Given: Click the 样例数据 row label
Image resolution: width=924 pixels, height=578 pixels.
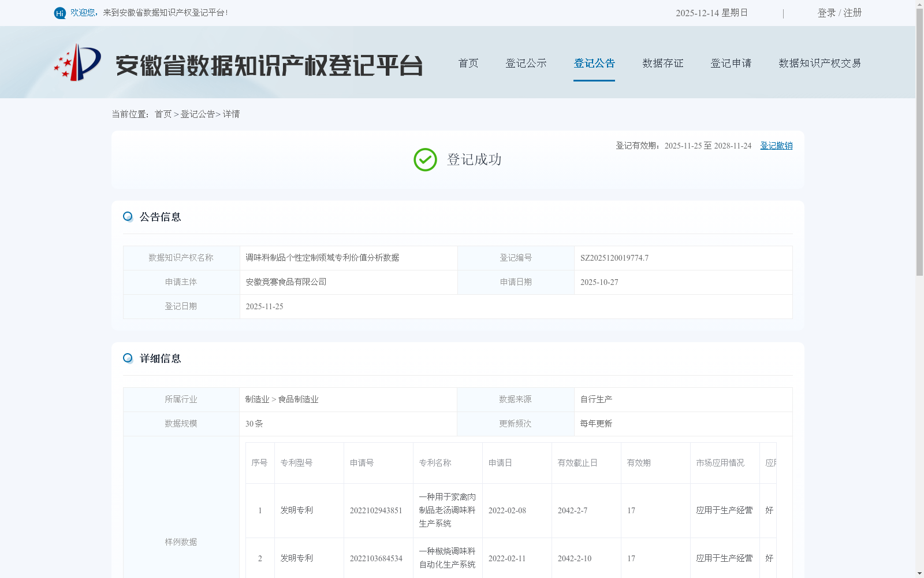Looking at the screenshot, I should coord(181,542).
